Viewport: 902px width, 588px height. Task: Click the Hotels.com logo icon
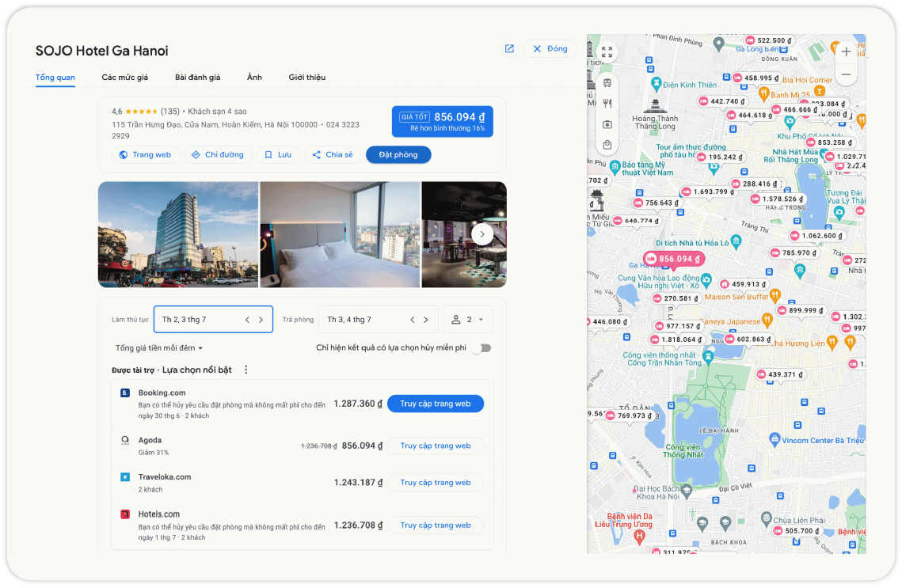(125, 514)
